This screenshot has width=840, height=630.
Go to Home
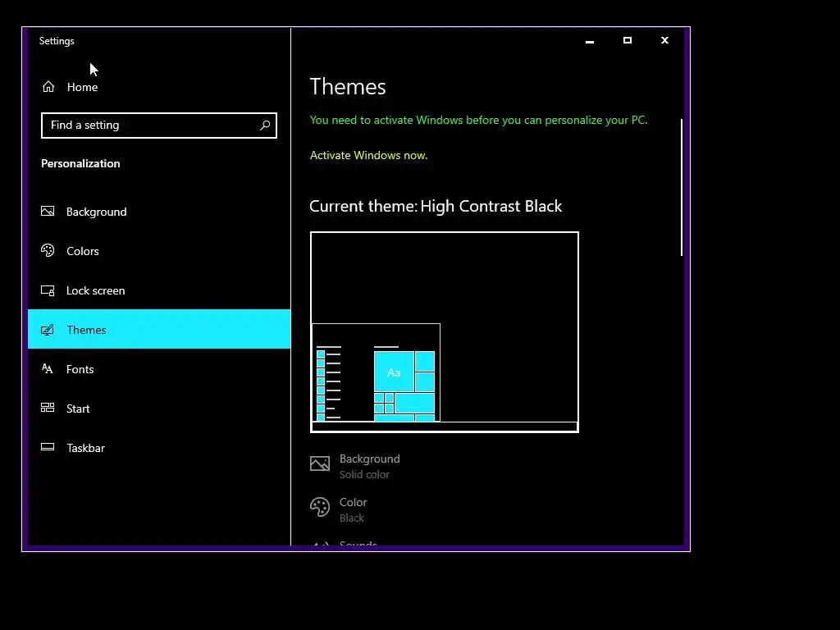coord(159,87)
